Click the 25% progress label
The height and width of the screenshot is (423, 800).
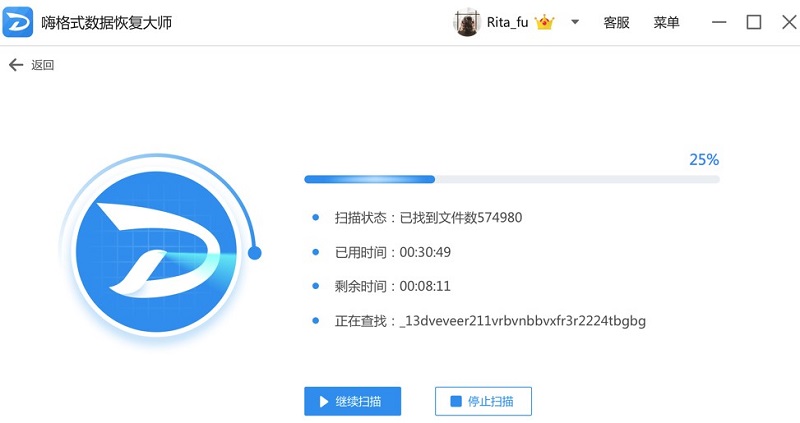(704, 160)
